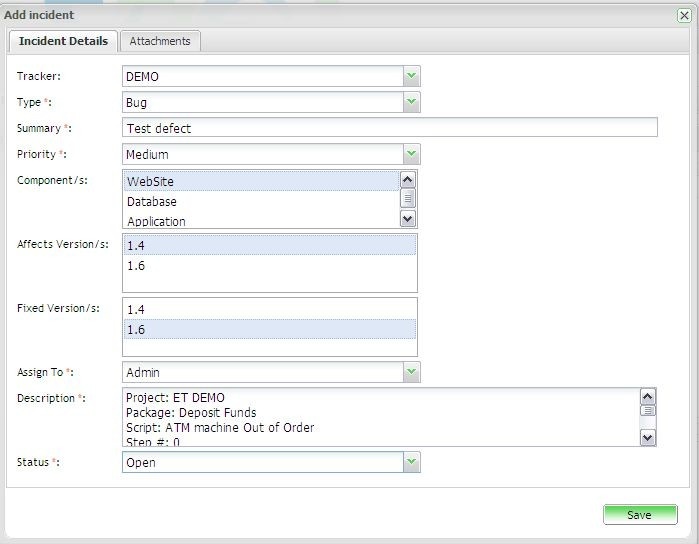
Task: Pick Application in the Components list
Action: coord(260,221)
